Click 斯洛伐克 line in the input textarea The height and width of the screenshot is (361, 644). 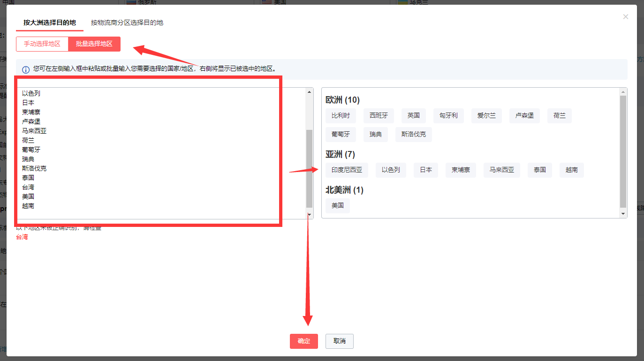(34, 168)
